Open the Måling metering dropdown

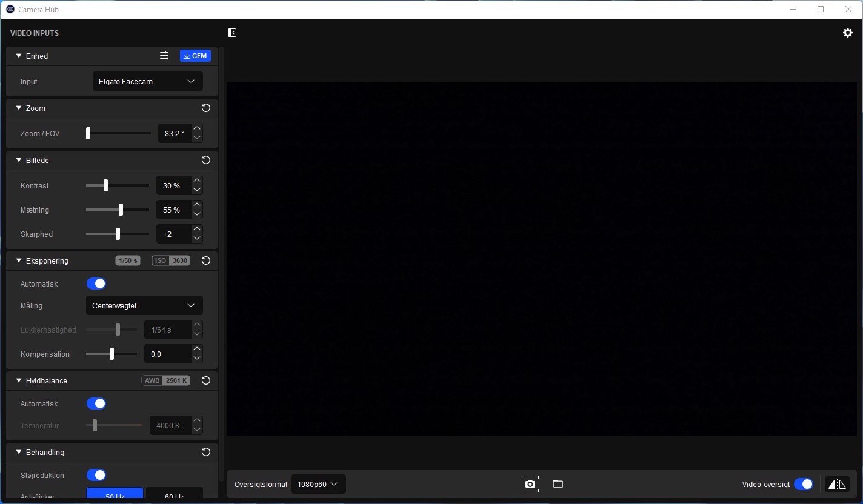[144, 305]
